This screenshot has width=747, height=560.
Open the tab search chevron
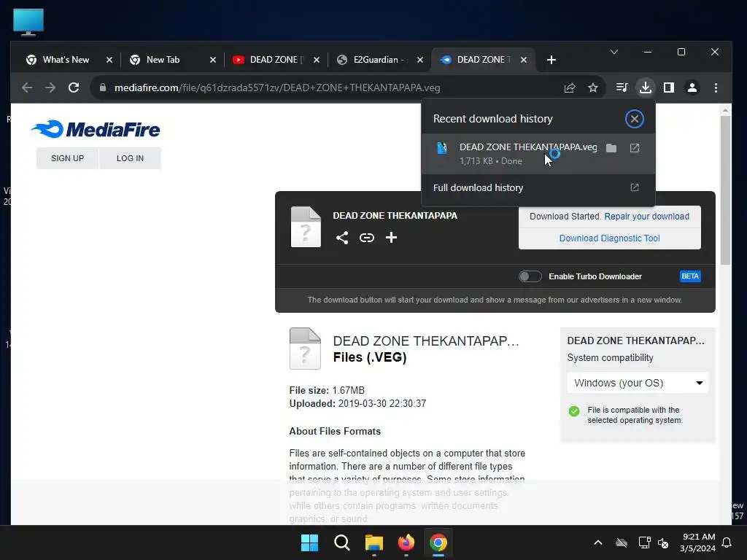(x=614, y=52)
